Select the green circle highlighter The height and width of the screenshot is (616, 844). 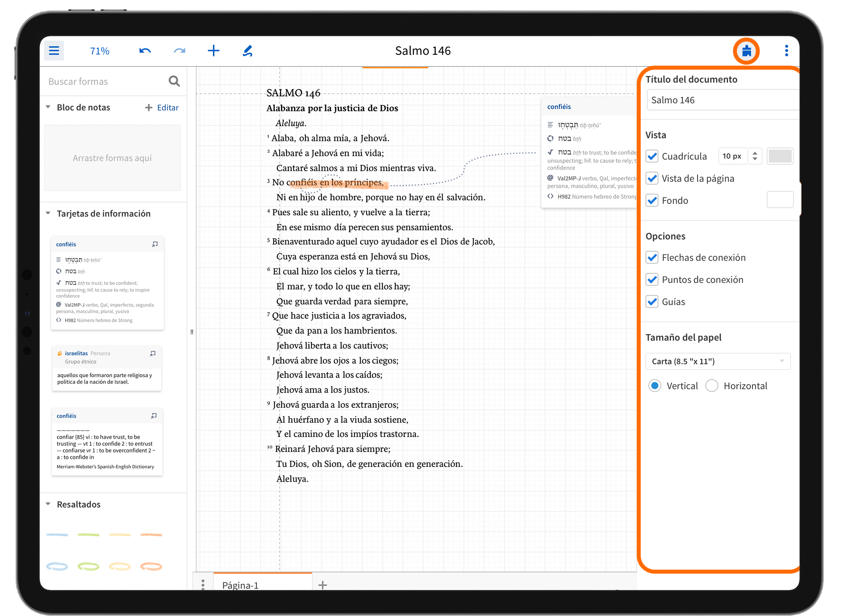coord(88,567)
